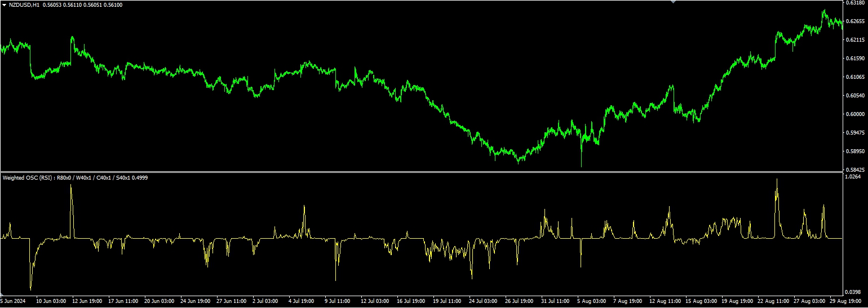Click the 0.60540 price axis label
This screenshot has width=868, height=308.
[856, 96]
